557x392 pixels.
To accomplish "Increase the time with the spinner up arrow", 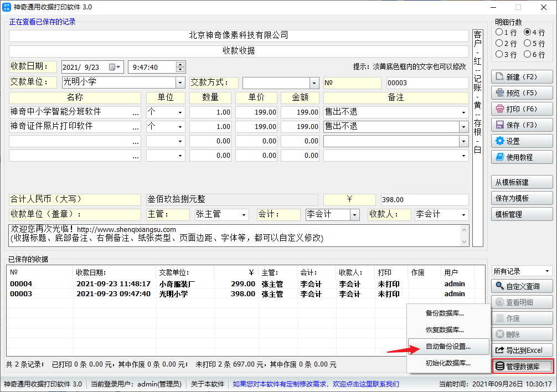I will [180, 65].
